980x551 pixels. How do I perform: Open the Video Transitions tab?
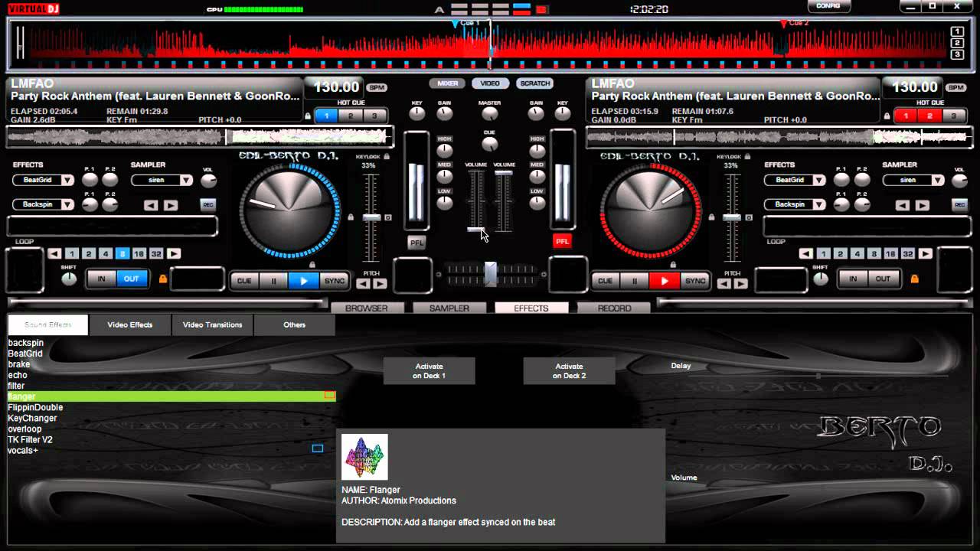(x=212, y=325)
